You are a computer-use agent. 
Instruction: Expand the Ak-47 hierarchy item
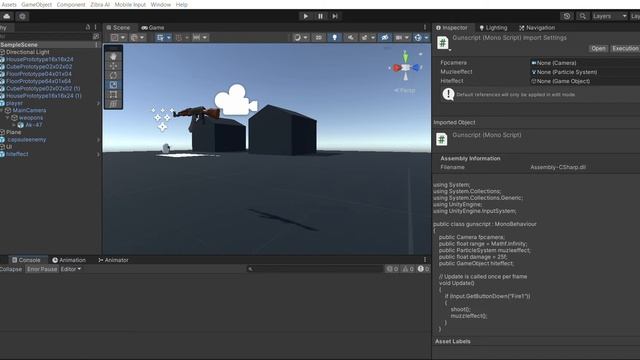[14, 125]
